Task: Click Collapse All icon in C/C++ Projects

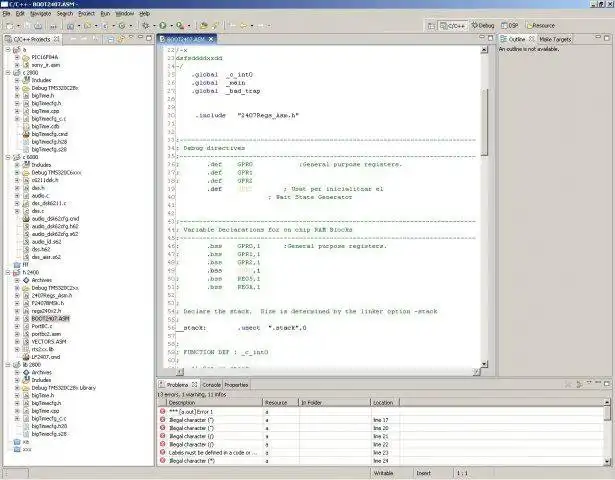Action: [x=111, y=39]
